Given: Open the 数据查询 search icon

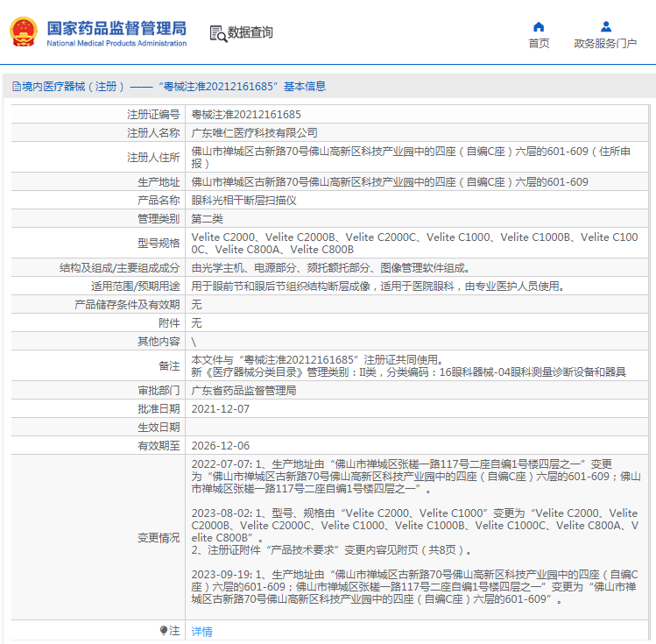Looking at the screenshot, I should click(x=218, y=33).
